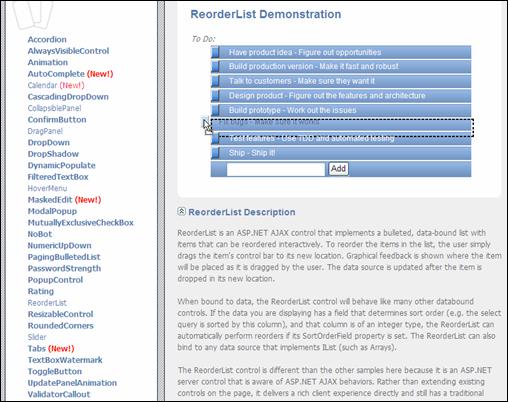Navigate to PagingBulletedList sample
Screen dimensions: 508x402
[x=64, y=257]
